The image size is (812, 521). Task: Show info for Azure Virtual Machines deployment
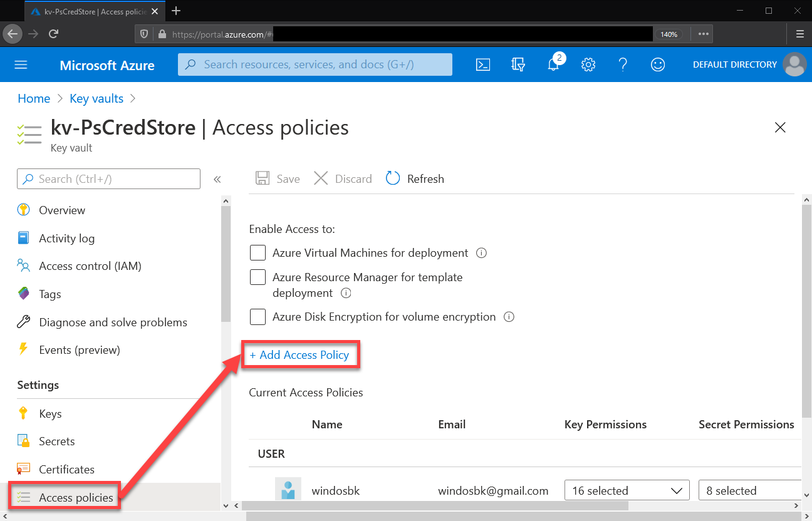point(481,253)
